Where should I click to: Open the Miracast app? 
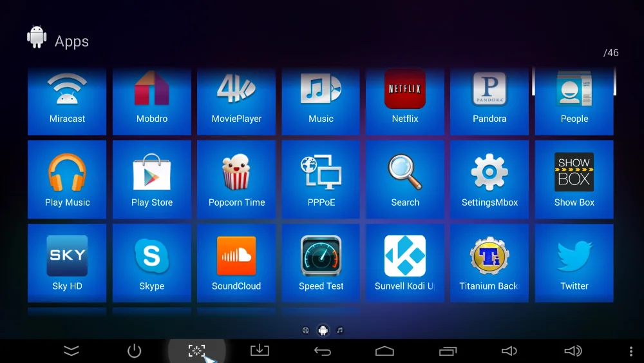67,101
